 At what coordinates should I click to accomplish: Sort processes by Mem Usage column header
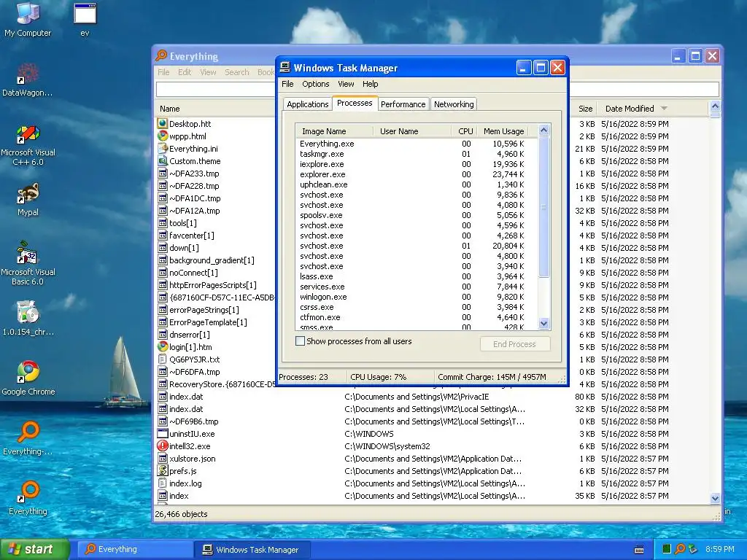tap(503, 131)
